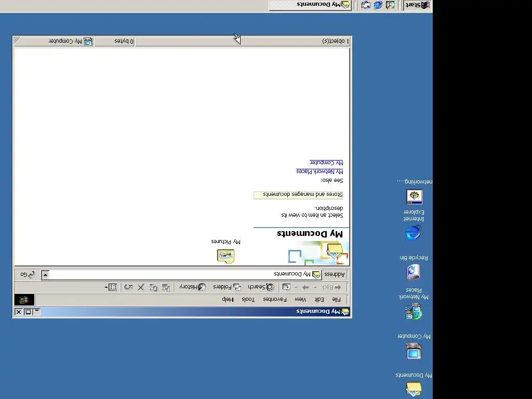Click the Windows logo throbber in the menu bar
Viewport: 532px width, 399px height.
pos(24,300)
